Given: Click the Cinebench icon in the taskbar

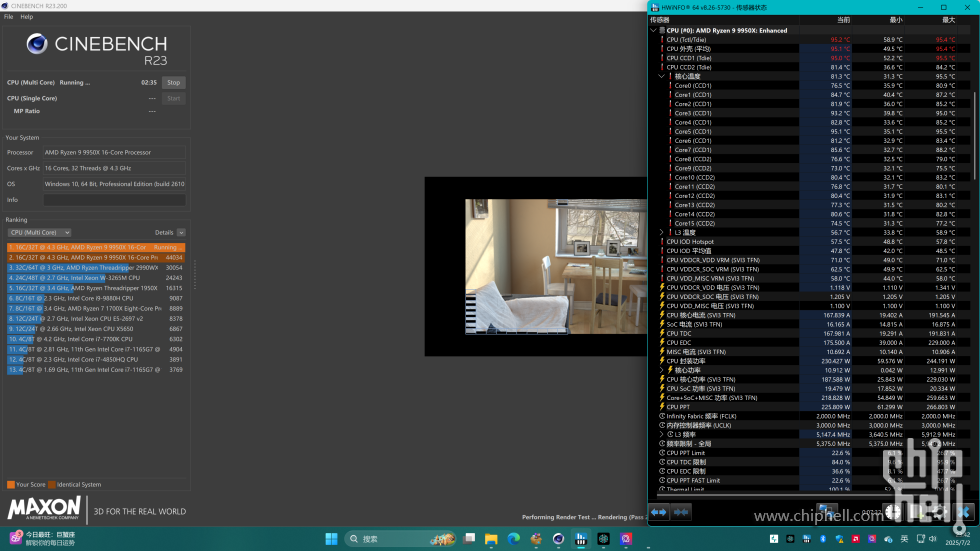Looking at the screenshot, I should pos(559,539).
